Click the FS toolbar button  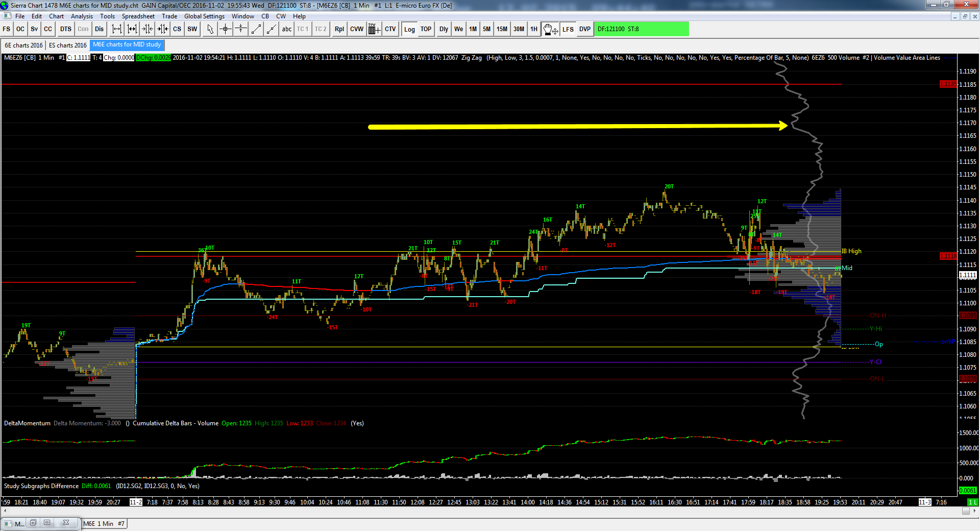coord(7,29)
